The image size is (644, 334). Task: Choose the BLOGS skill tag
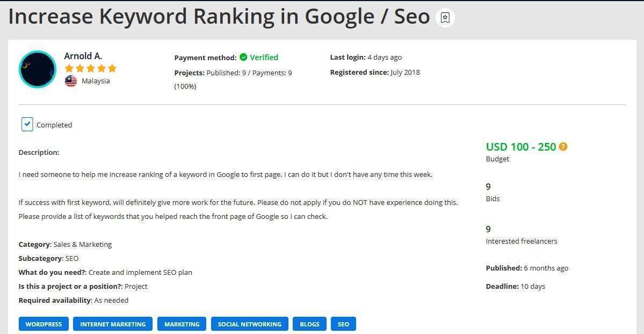pyautogui.click(x=309, y=324)
